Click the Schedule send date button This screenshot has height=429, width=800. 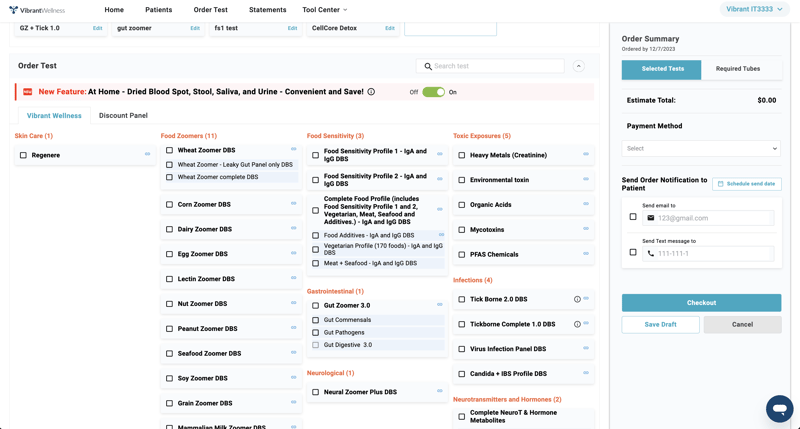click(747, 184)
